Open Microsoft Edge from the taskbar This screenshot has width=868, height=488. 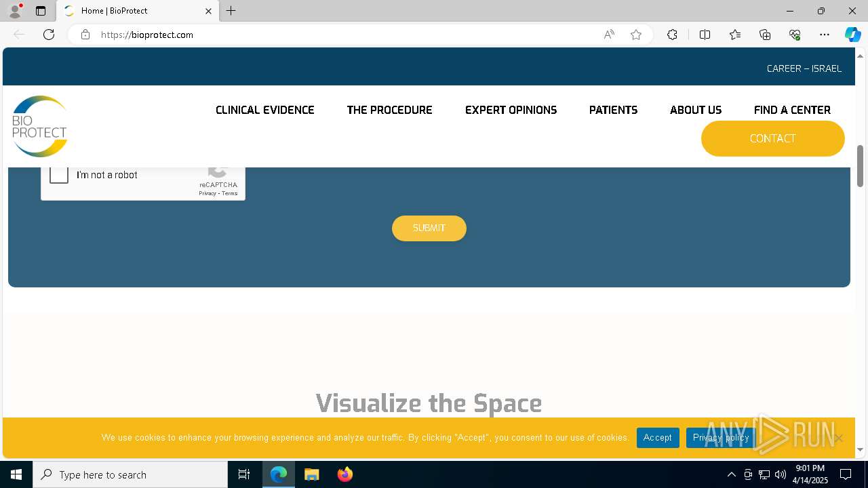point(279,474)
